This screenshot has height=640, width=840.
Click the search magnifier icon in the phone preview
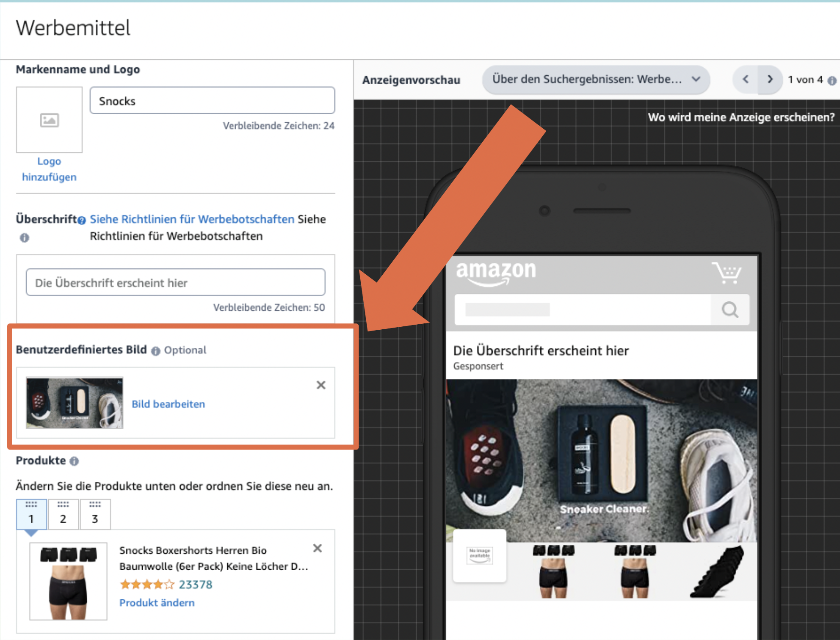click(730, 310)
